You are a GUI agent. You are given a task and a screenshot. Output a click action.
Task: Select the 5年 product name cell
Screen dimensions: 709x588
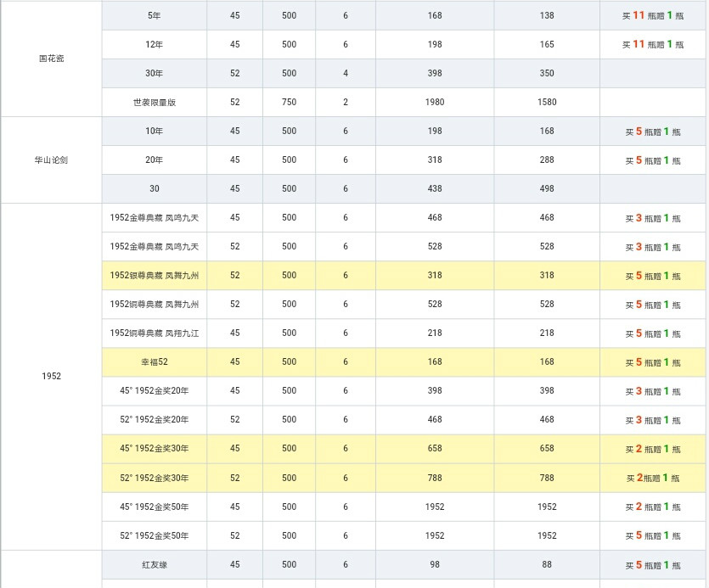pos(155,16)
